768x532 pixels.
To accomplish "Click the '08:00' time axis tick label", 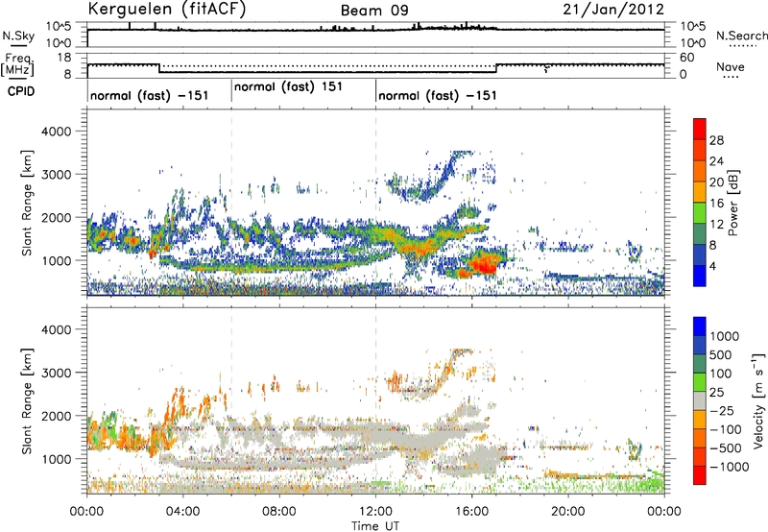I will pyautogui.click(x=279, y=512).
